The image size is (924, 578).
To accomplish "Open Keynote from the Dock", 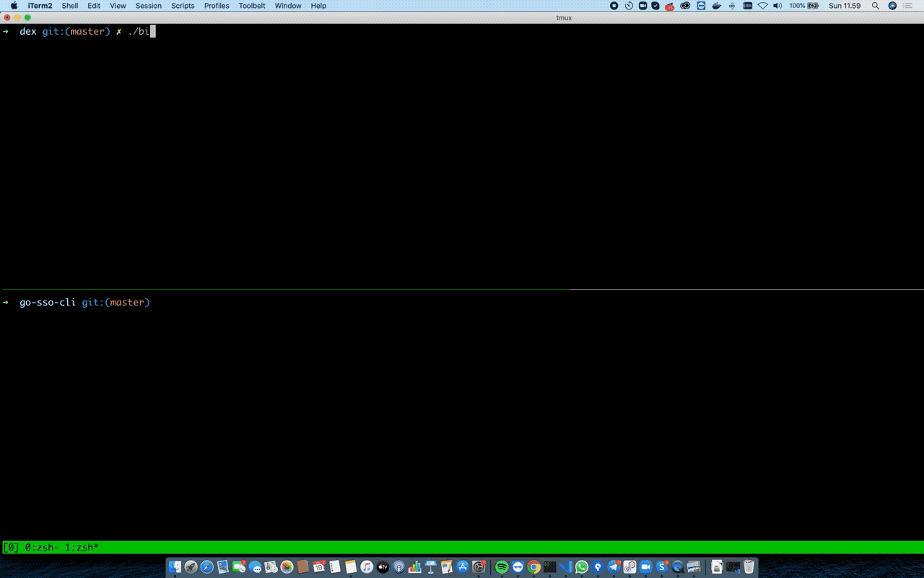I will click(x=431, y=567).
